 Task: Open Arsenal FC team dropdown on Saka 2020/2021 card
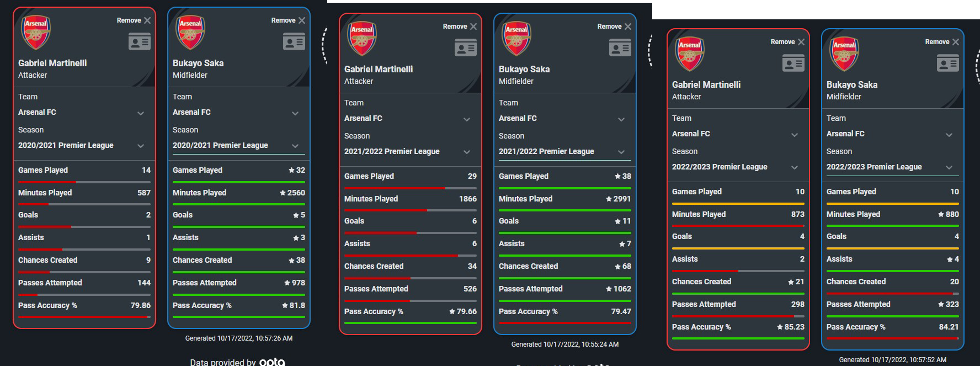(238, 112)
